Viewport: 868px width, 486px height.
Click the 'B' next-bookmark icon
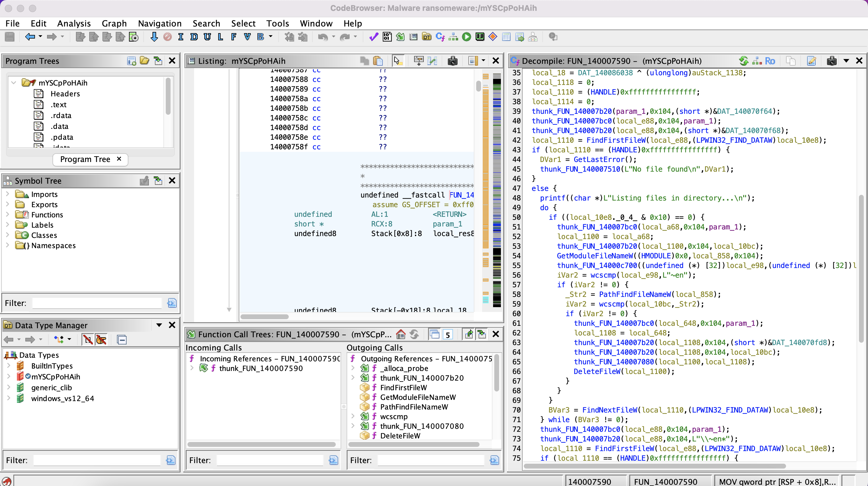coord(260,37)
